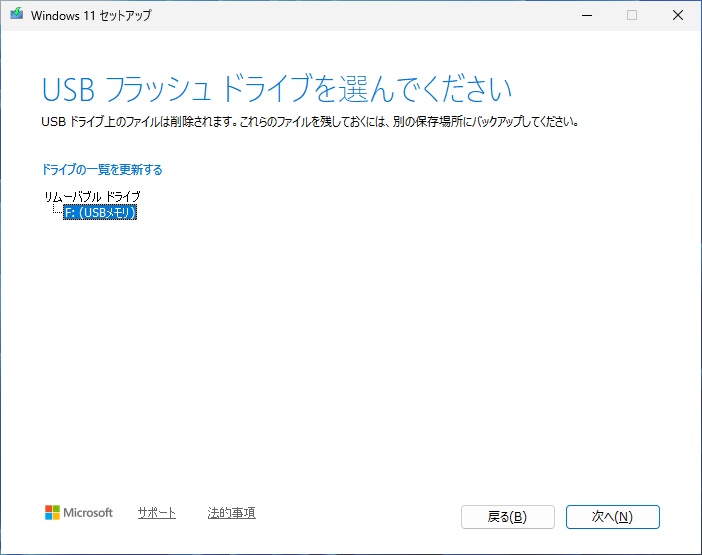Close the Windows 11 setup window
Viewport: 702px width, 555px height.
[678, 15]
